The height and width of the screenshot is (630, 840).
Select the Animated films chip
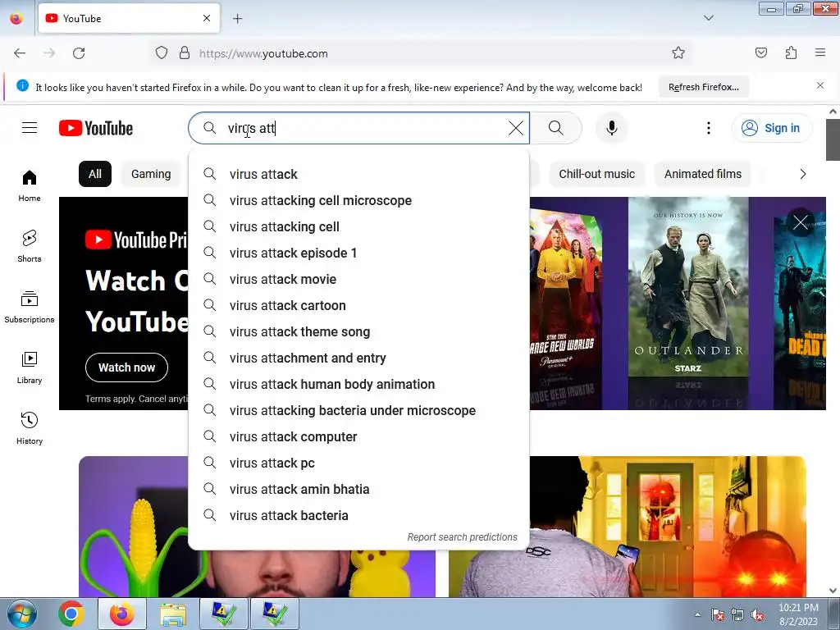click(703, 174)
